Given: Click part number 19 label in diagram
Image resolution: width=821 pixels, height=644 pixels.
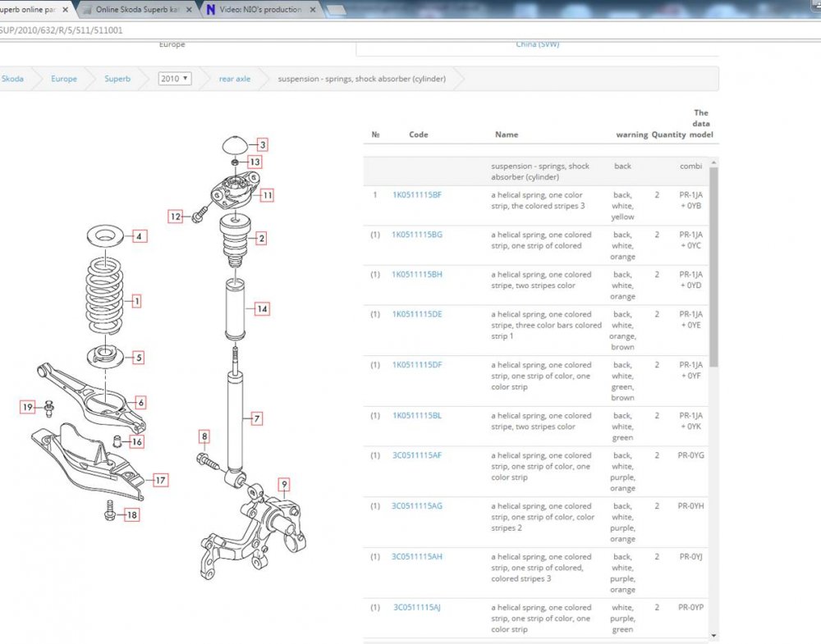Looking at the screenshot, I should tap(27, 407).
